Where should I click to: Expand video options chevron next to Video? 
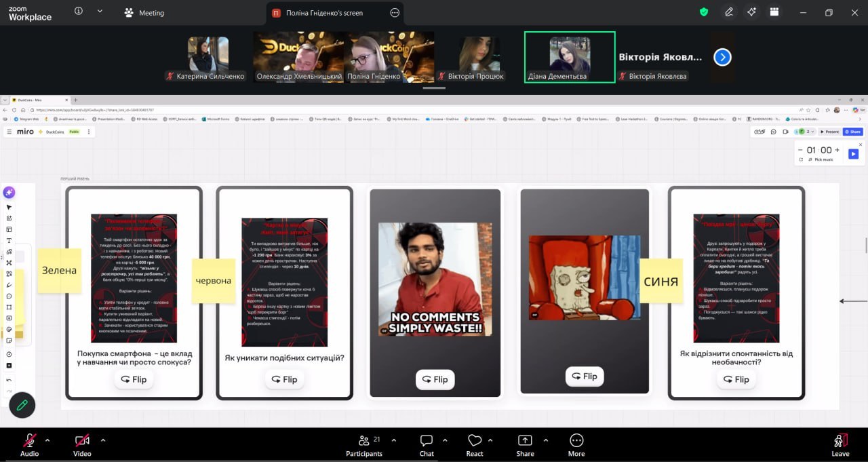[x=103, y=440]
